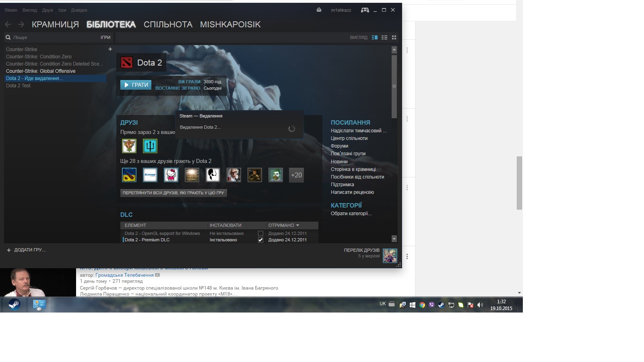The image size is (644, 362).
Task: Go back with the left arrow
Action: [8, 25]
